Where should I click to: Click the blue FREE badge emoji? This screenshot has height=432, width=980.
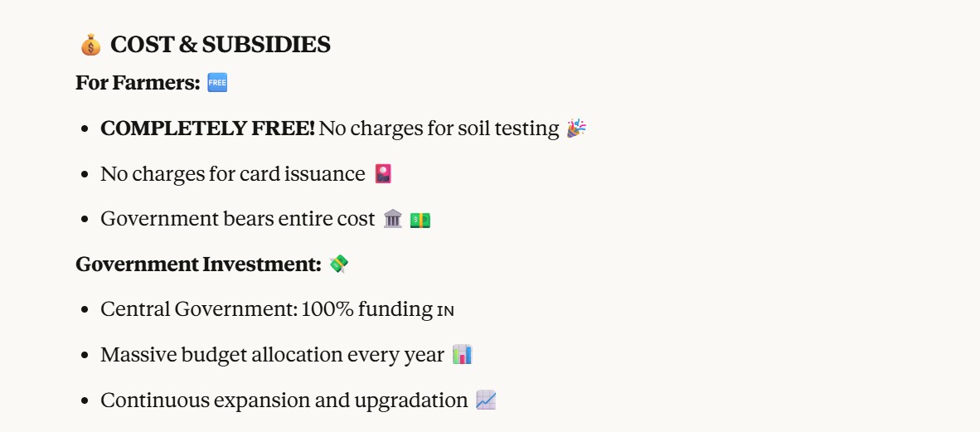tap(217, 83)
